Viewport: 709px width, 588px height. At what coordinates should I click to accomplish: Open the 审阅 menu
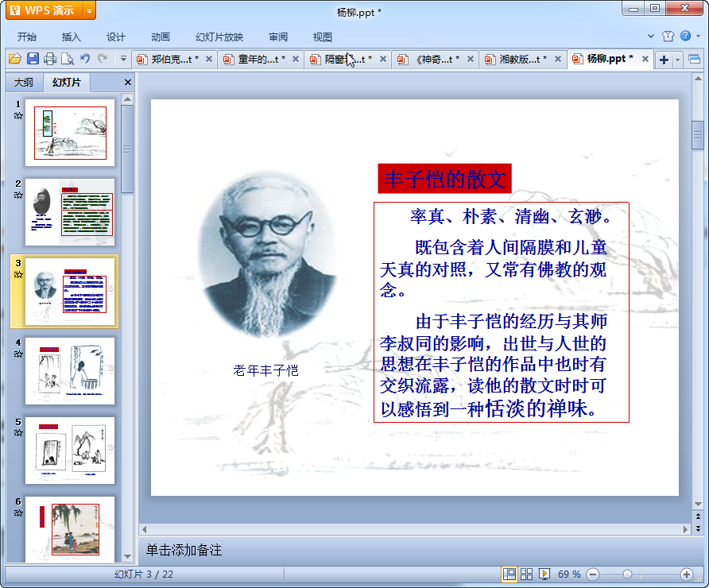pos(278,37)
